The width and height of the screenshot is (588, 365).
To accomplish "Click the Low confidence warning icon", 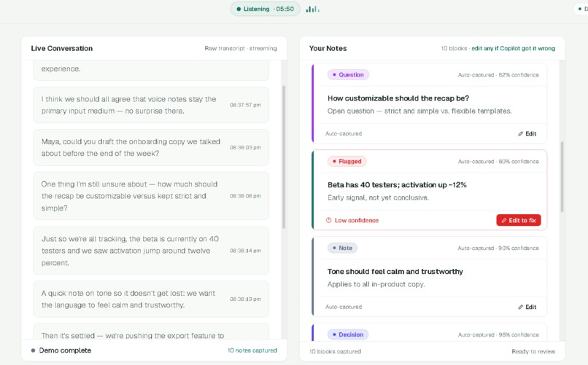I will [328, 220].
